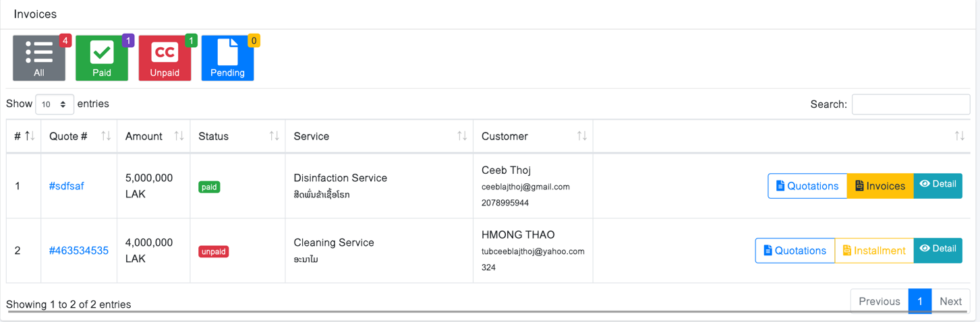
Task: Open quote link #463534535
Action: pyautogui.click(x=79, y=251)
